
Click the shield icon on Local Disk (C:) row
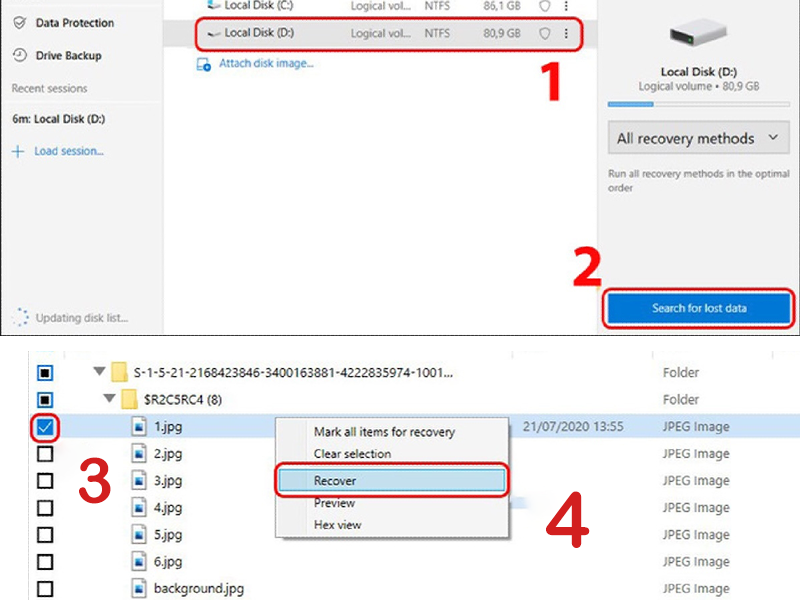pos(545,5)
